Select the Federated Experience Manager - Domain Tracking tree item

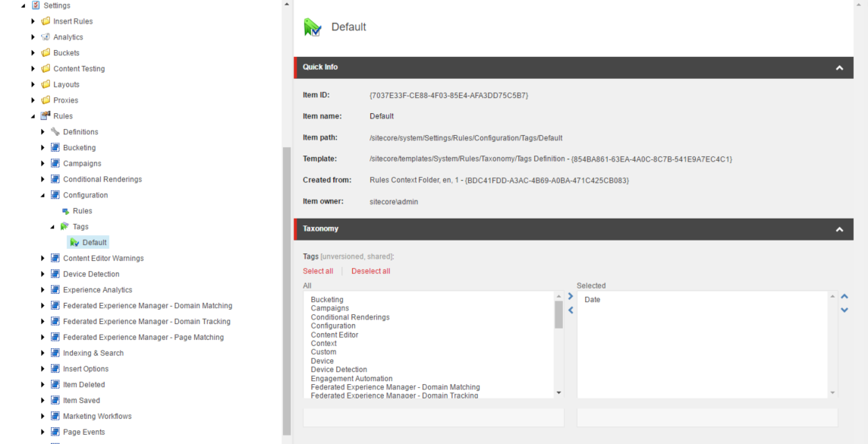click(x=146, y=322)
